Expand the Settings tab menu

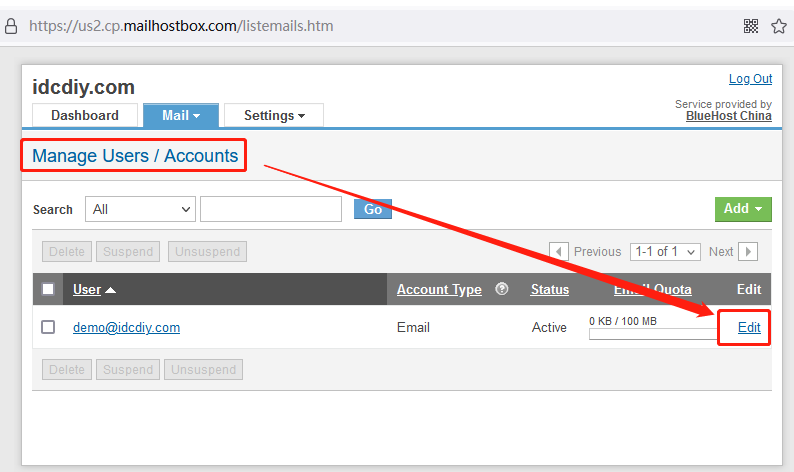click(x=274, y=116)
